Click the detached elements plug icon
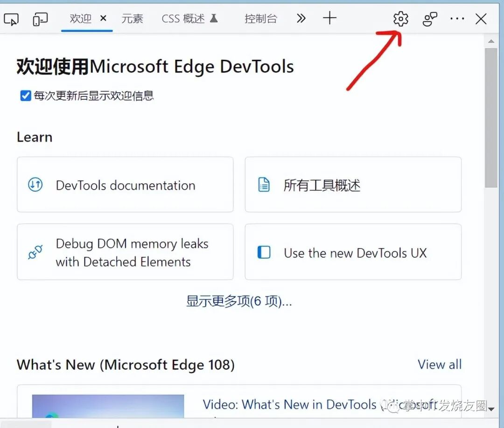The width and height of the screenshot is (504, 428). coord(35,252)
